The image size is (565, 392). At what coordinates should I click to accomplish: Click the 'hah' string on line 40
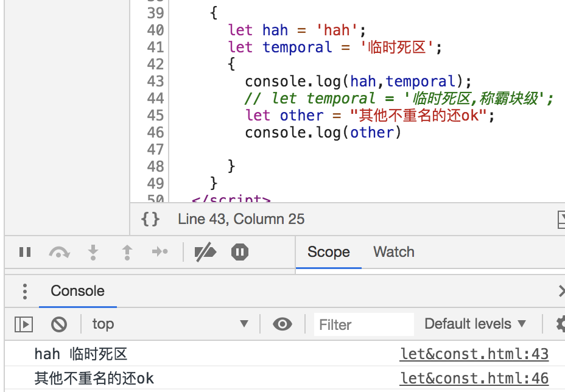336,30
